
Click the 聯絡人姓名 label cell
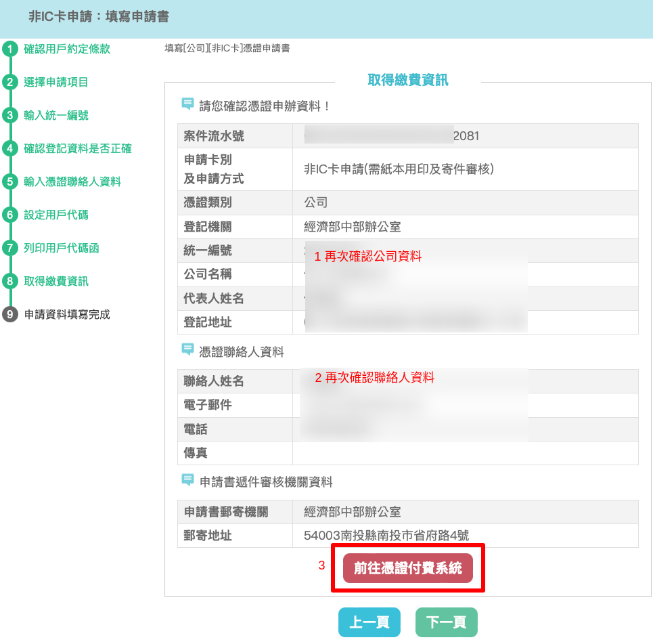(235, 381)
